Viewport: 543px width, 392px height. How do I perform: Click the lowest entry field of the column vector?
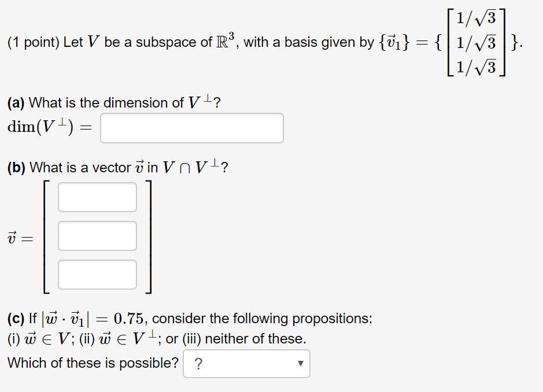(97, 274)
